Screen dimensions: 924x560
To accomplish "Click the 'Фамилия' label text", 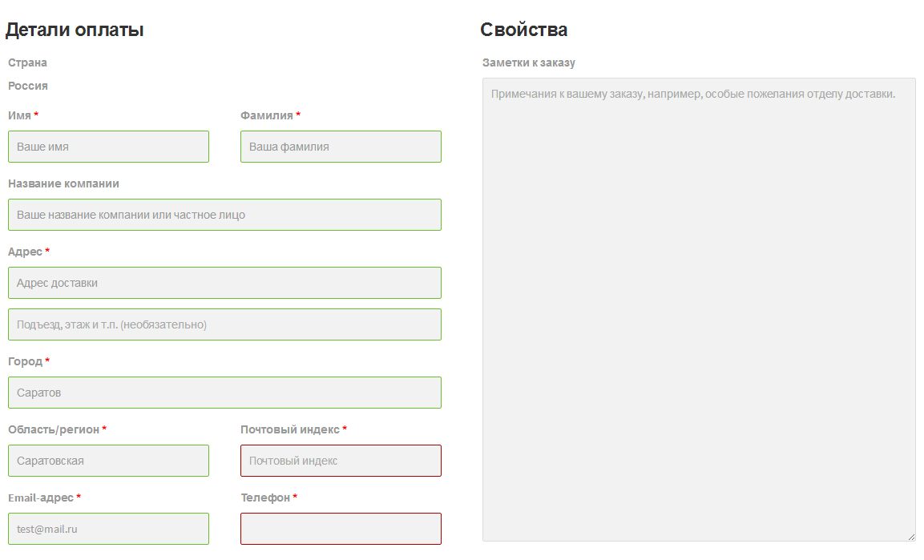I will click(266, 115).
